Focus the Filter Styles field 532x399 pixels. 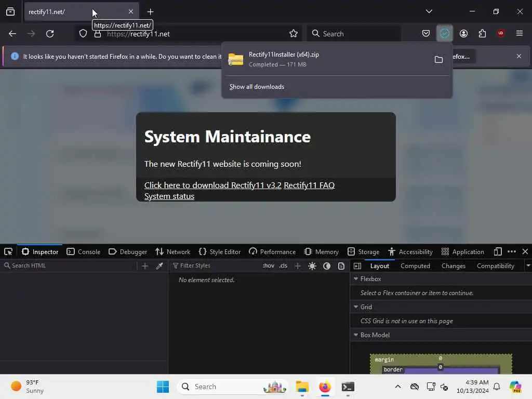[215, 265]
